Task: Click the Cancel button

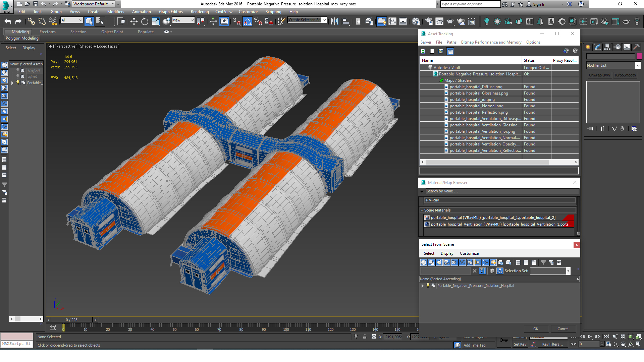Action: tap(562, 329)
